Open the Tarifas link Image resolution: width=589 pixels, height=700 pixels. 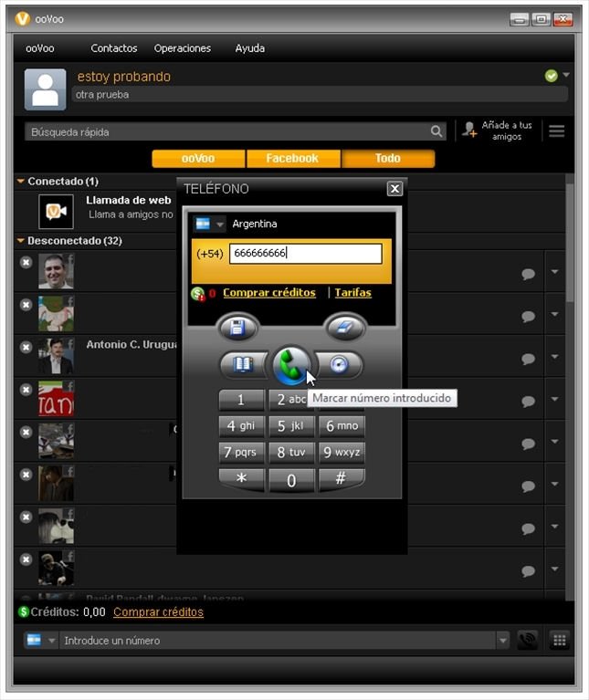[x=352, y=293]
